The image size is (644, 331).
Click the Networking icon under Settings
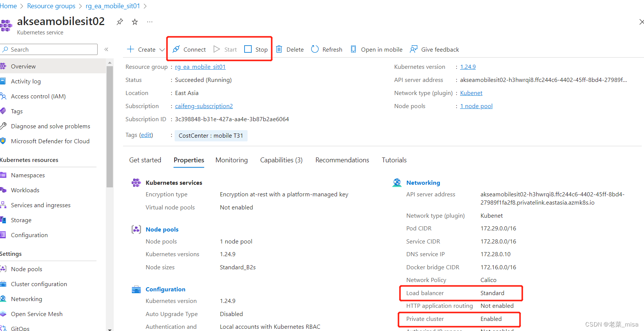coord(3,299)
